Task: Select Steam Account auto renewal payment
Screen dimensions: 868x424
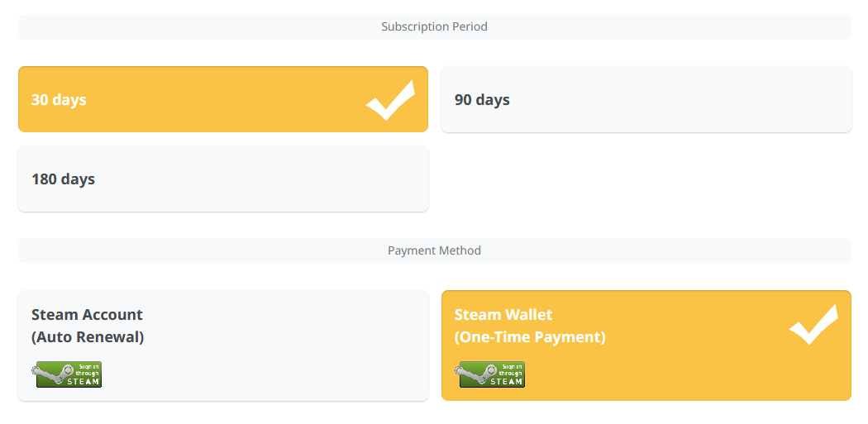Action: 223,345
